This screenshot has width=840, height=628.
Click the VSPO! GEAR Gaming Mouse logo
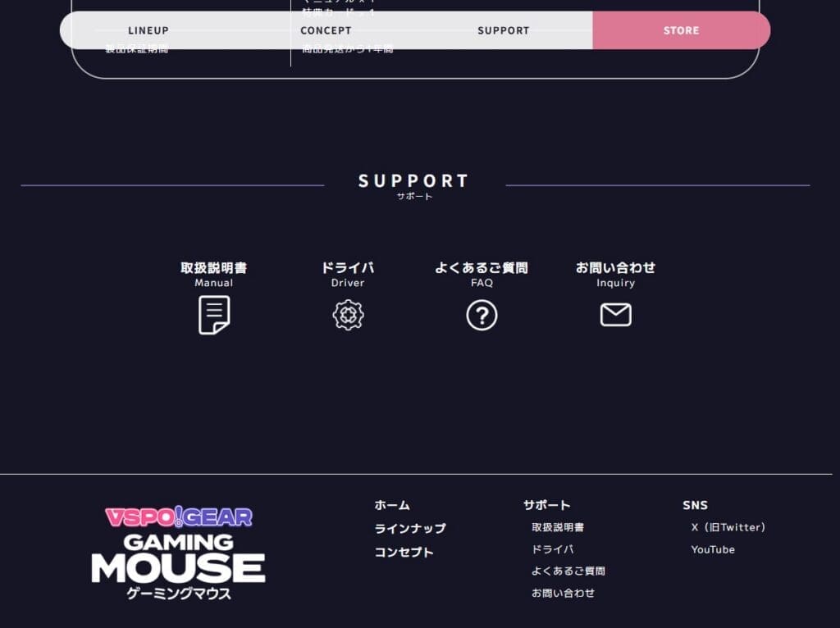point(178,553)
